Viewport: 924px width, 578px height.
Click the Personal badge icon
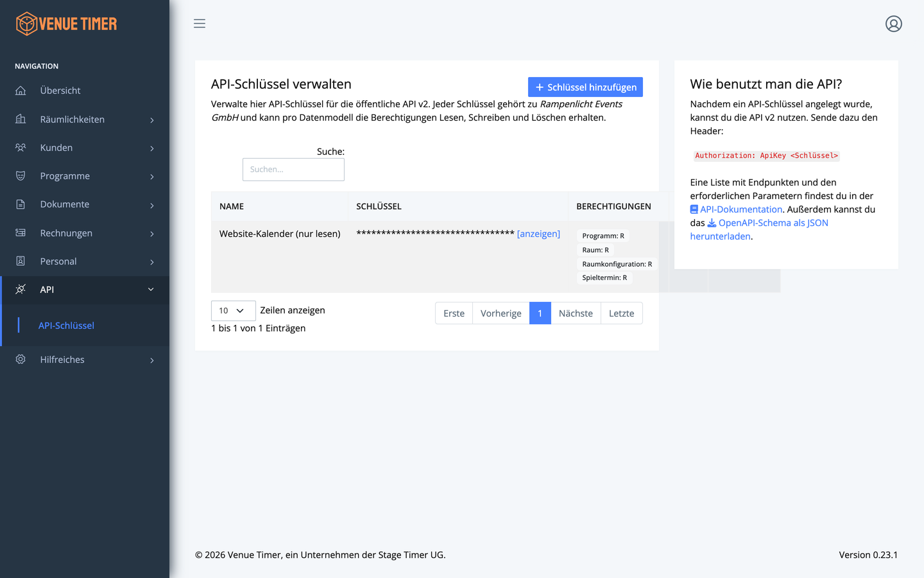[x=21, y=261]
